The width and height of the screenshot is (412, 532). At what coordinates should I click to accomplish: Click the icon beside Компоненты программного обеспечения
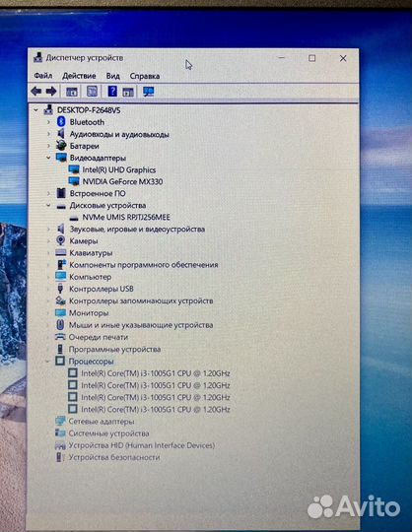click(x=61, y=265)
